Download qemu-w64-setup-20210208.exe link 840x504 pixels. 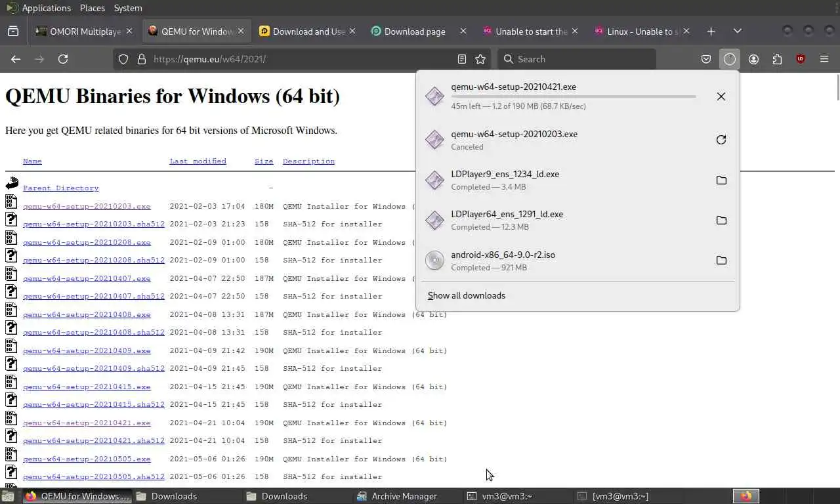[87, 242]
